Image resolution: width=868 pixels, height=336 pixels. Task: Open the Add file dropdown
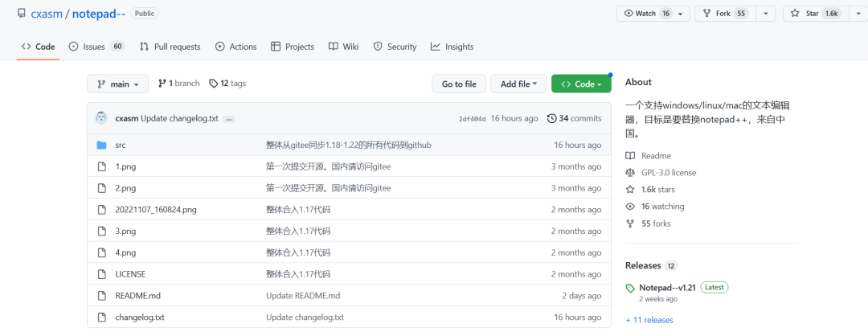(x=518, y=84)
